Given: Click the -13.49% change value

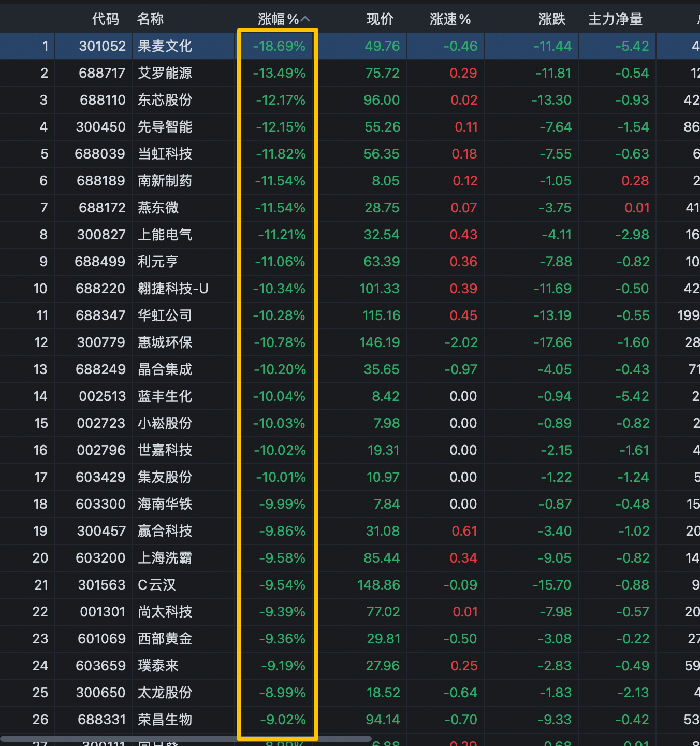Looking at the screenshot, I should 279,73.
